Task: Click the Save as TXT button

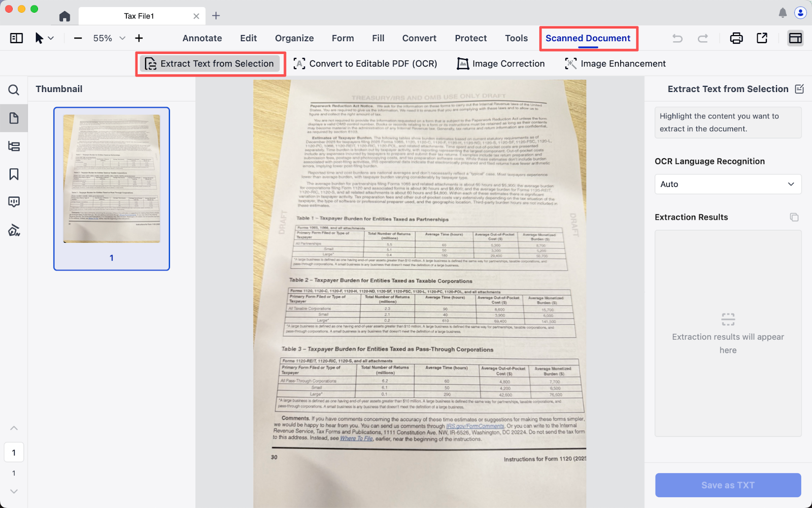Action: click(728, 485)
